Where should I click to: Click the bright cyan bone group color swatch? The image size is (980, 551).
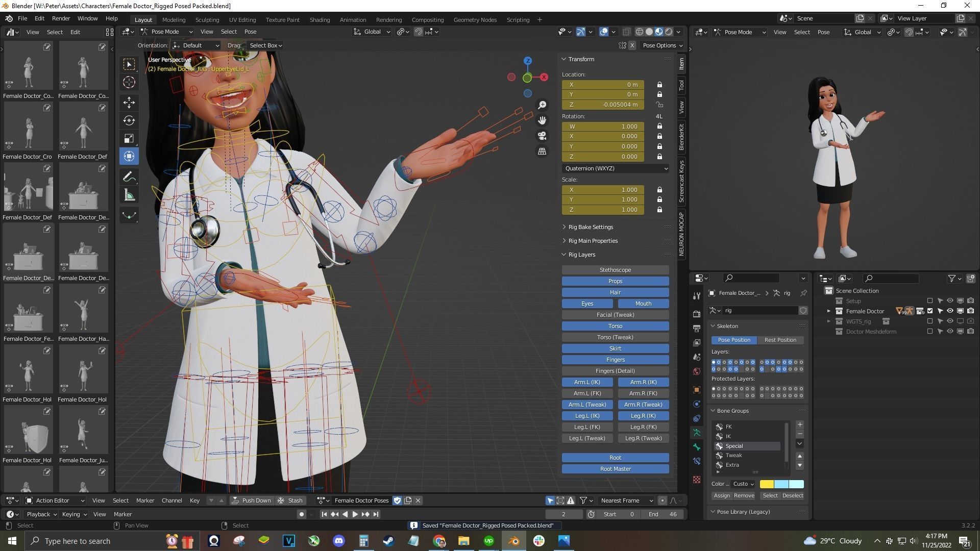pyautogui.click(x=796, y=484)
